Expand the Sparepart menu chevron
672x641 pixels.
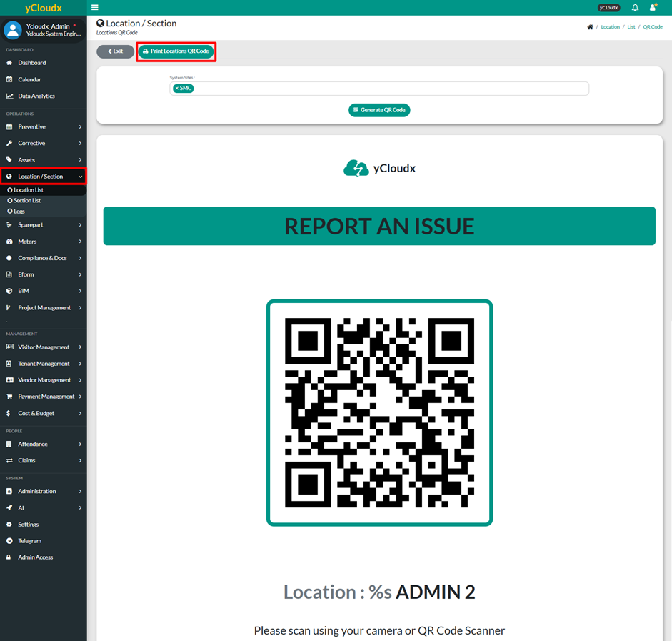[x=80, y=225]
